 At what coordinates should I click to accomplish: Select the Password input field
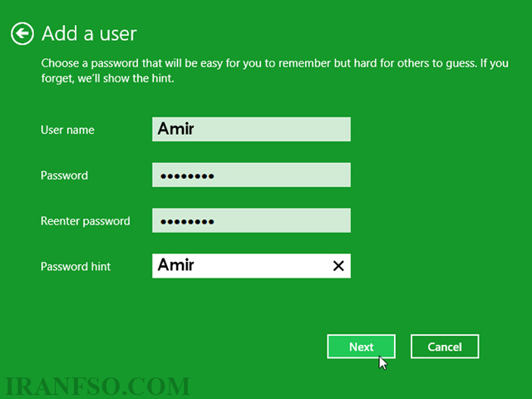coord(251,175)
